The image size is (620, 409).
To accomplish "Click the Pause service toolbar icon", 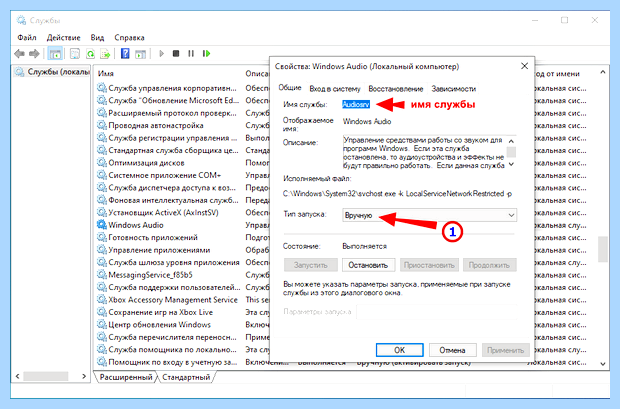I will [x=191, y=53].
